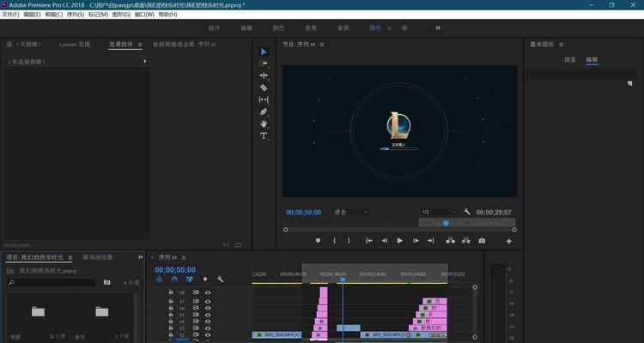The image size is (644, 343).
Task: Open timeline display settings wrench
Action: pyautogui.click(x=220, y=280)
